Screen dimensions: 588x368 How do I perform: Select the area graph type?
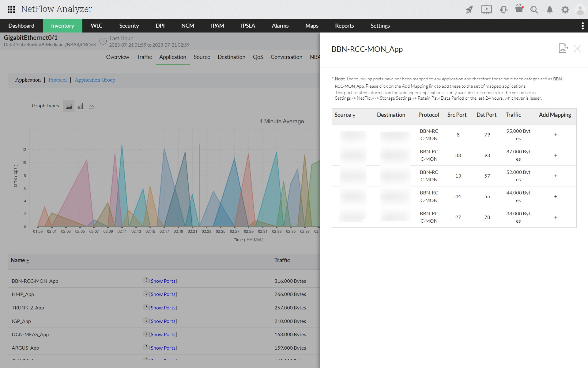[69, 106]
